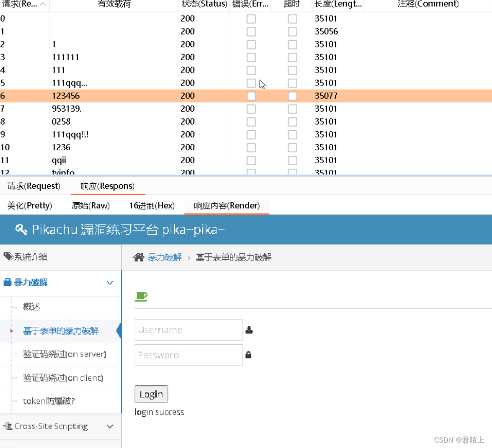492x448 pixels.
Task: Toggle the error checkbox for payload qqii
Action: coord(251,160)
